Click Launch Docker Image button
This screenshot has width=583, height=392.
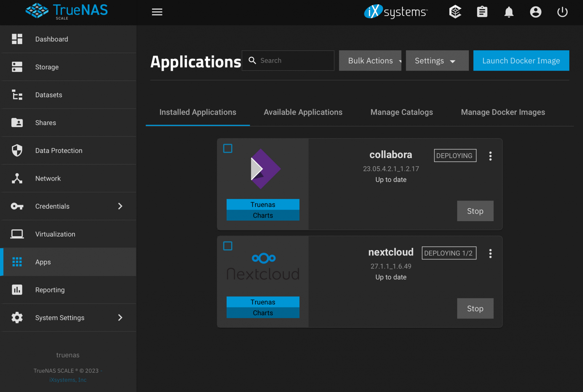(x=521, y=60)
